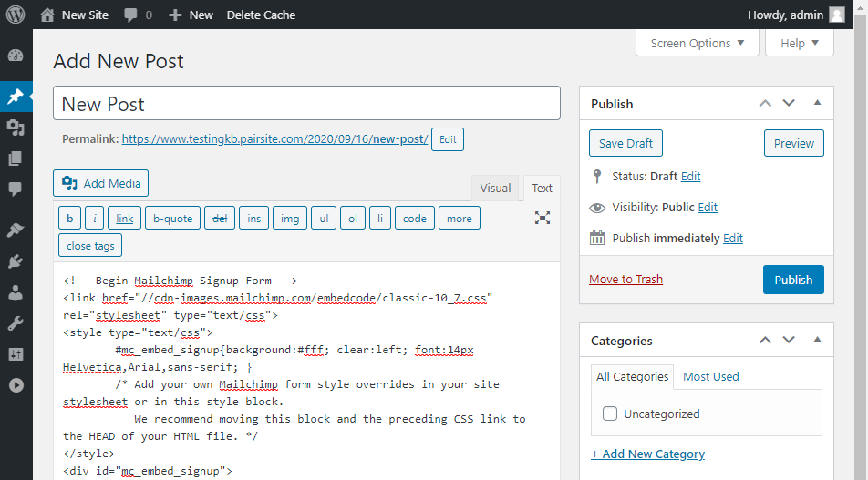The width and height of the screenshot is (868, 480).
Task: Check the Uncategorized category checkbox
Action: 609,414
